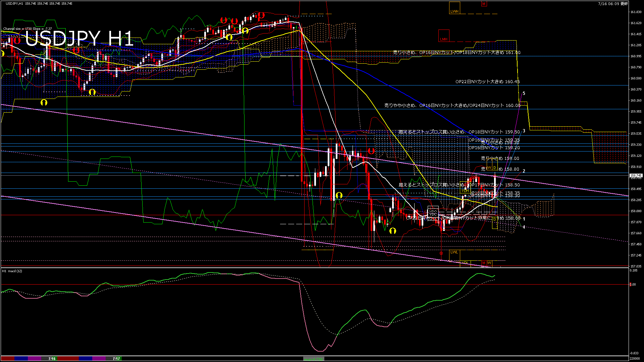644x362 pixels.
Task: Click the LMH red level marker box
Action: pos(444,36)
